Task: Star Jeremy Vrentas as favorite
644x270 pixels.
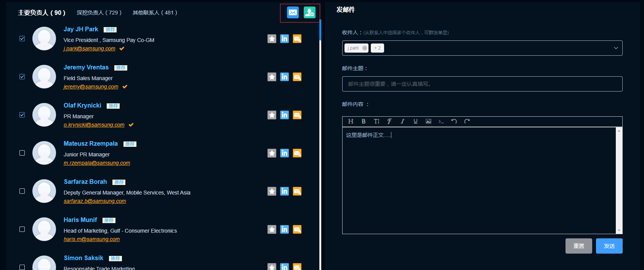Action: tap(272, 77)
